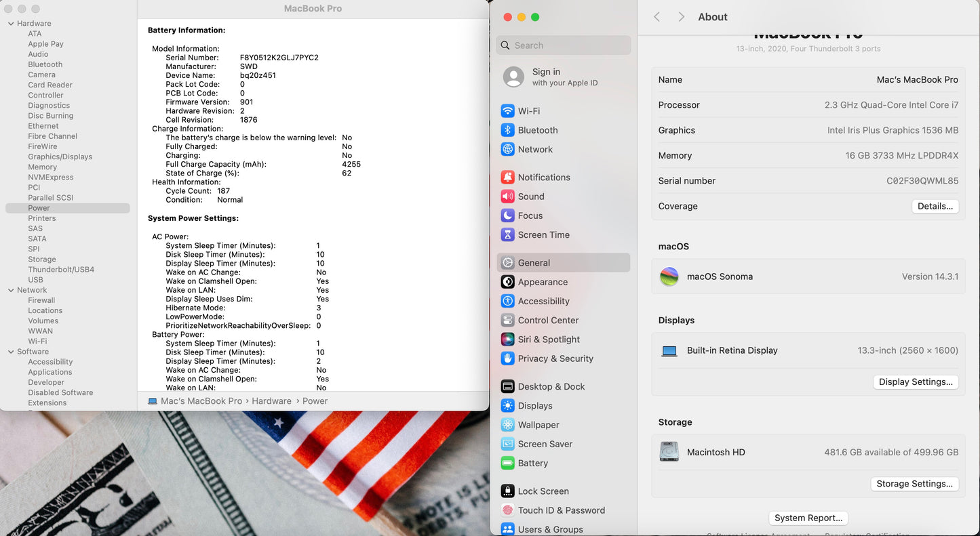Collapse the Software tree section
The height and width of the screenshot is (536, 980).
pyautogui.click(x=11, y=352)
